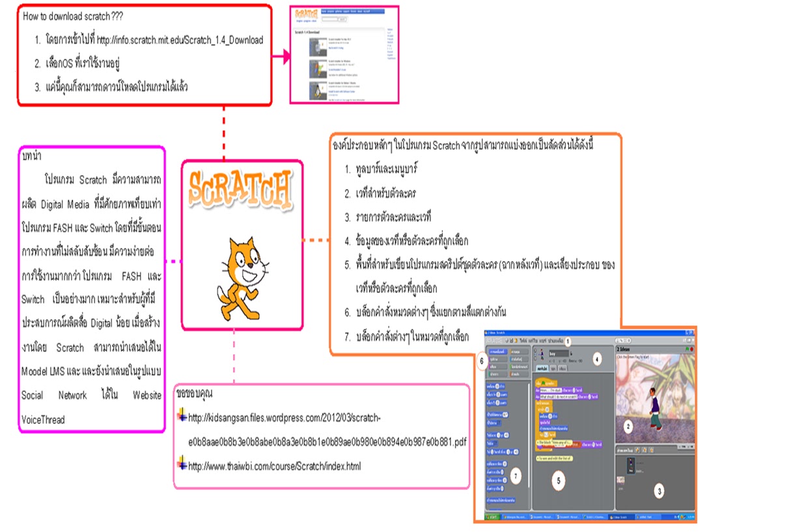The image size is (793, 532).
Task: Click the Stage thumbnail in sprite list
Action: point(620,481)
